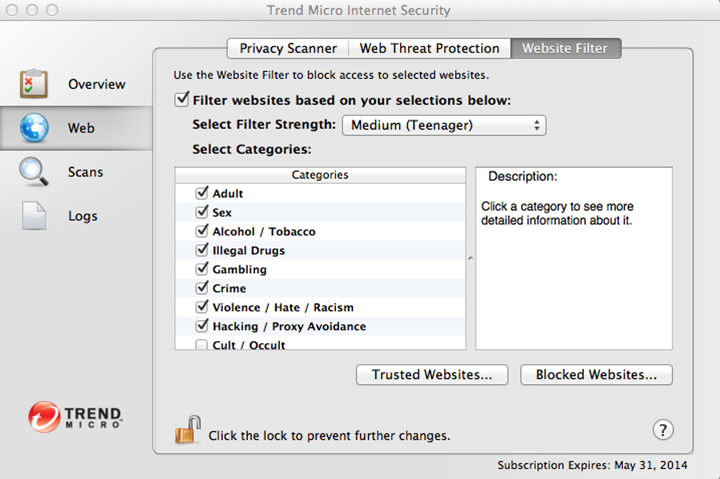Open the Filter Strength dropdown
720x479 pixels.
pos(444,125)
